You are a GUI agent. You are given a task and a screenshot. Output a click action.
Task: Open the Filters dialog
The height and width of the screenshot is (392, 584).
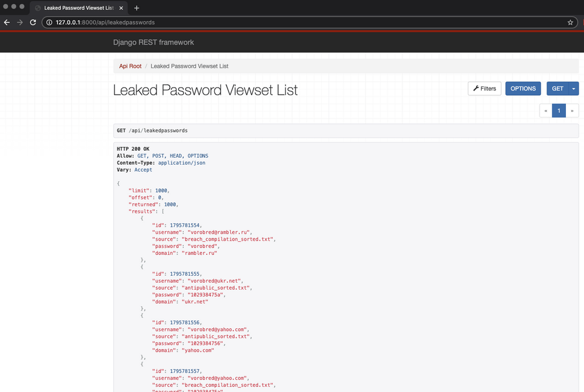click(485, 88)
